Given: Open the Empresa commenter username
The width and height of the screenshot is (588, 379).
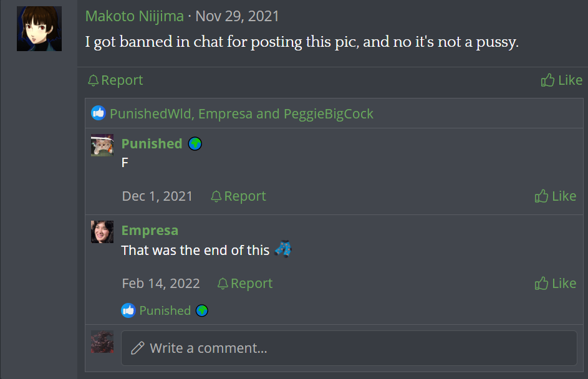Looking at the screenshot, I should click(x=150, y=231).
